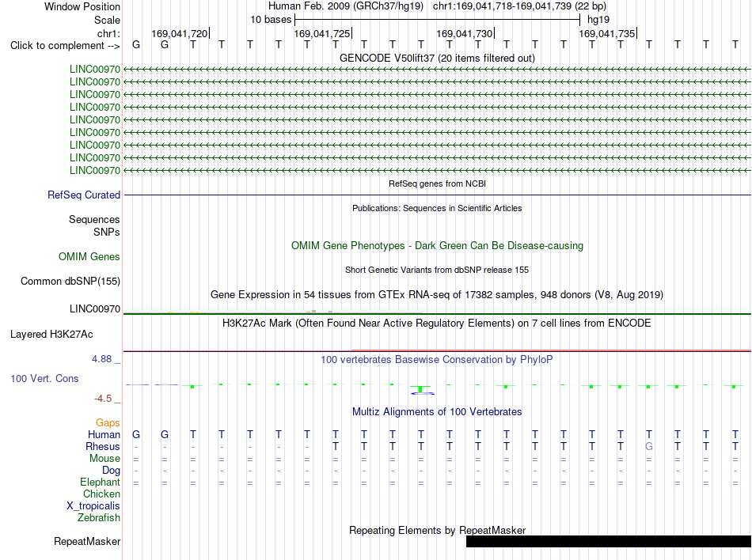Select the 'Dog' alignment row label
The height and width of the screenshot is (560, 752).
coord(111,471)
